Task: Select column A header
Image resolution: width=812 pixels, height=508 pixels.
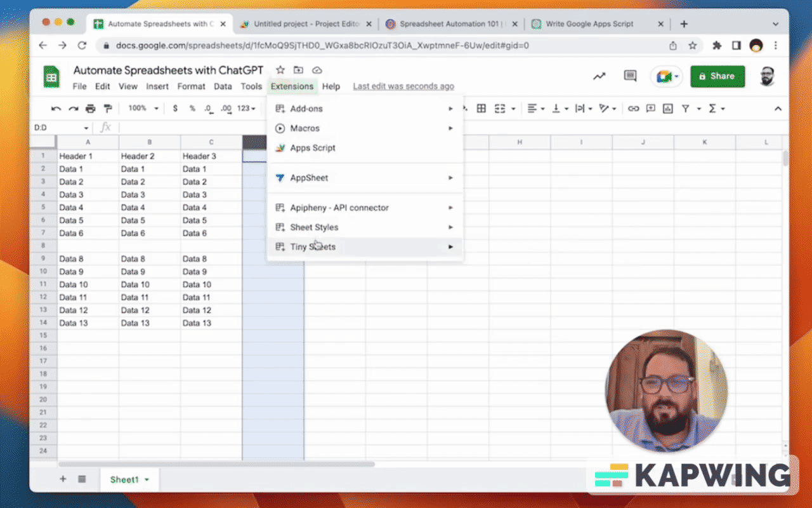Action: click(88, 142)
